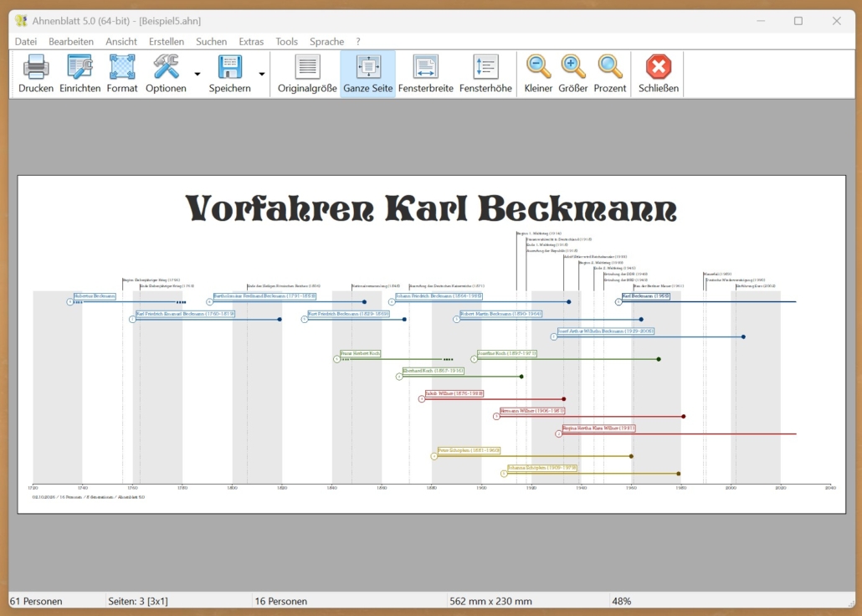Open the Suchen menu
This screenshot has width=862, height=616.
click(211, 41)
